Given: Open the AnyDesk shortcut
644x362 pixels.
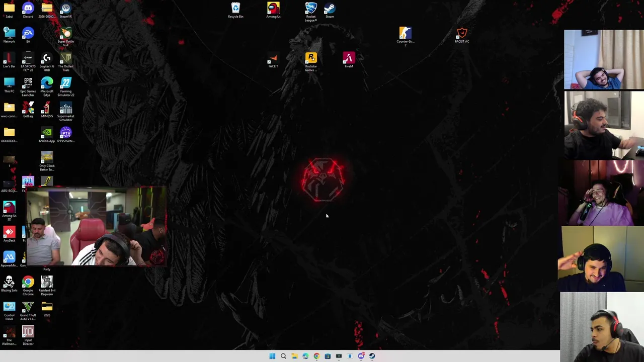Looking at the screenshot, I should pos(9,234).
